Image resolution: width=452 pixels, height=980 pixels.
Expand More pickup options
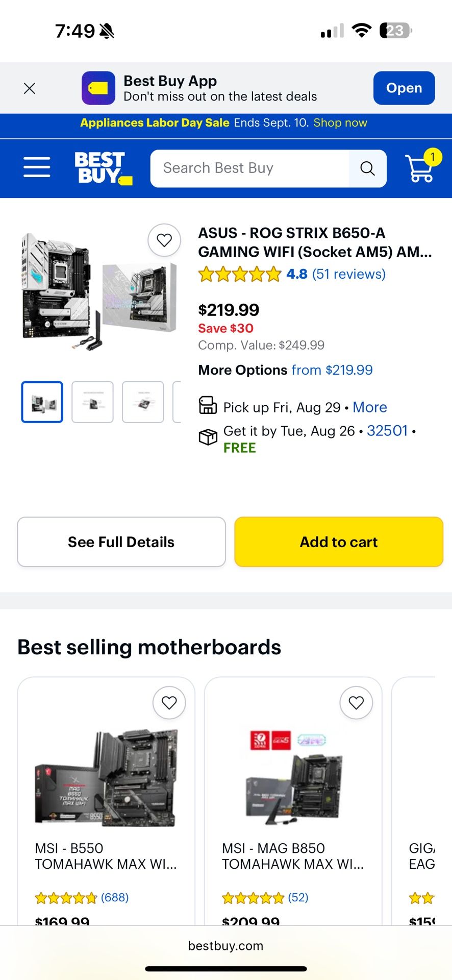[x=370, y=407]
